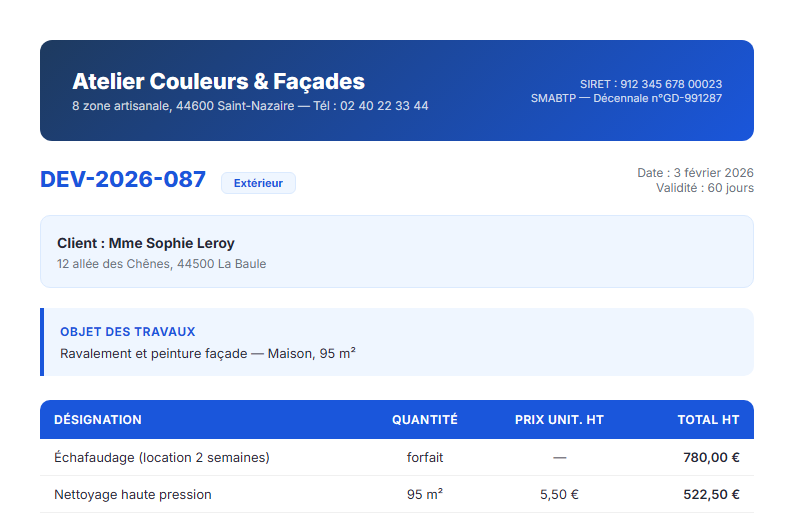
Task: Click quote number DEV-2026-087
Action: click(x=122, y=180)
